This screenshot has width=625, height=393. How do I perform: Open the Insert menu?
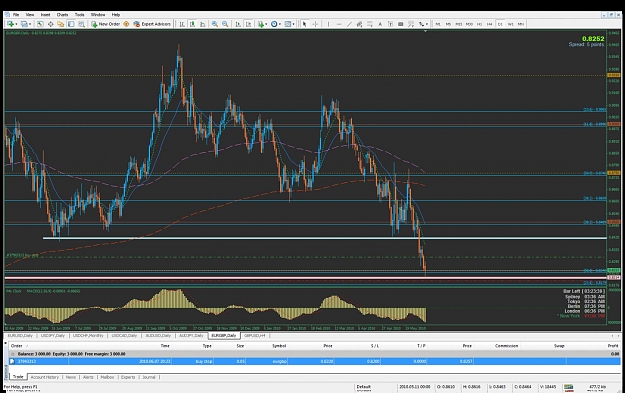pyautogui.click(x=45, y=15)
